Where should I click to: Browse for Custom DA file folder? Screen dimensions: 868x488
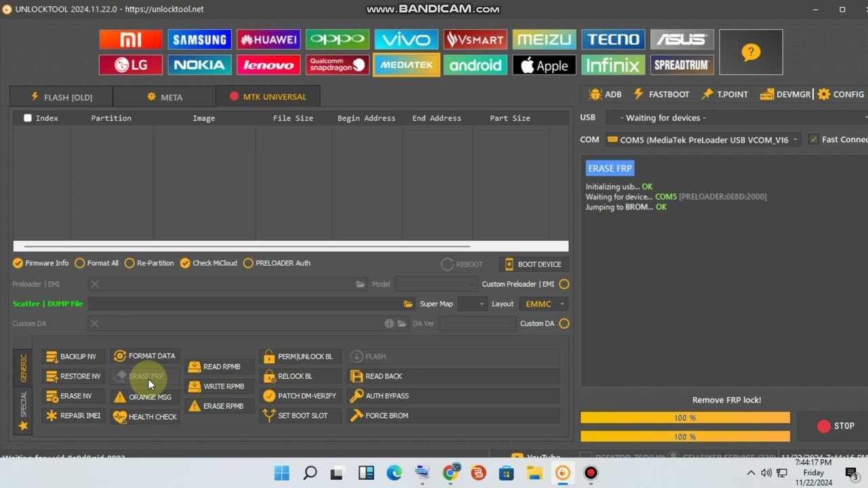(x=402, y=323)
